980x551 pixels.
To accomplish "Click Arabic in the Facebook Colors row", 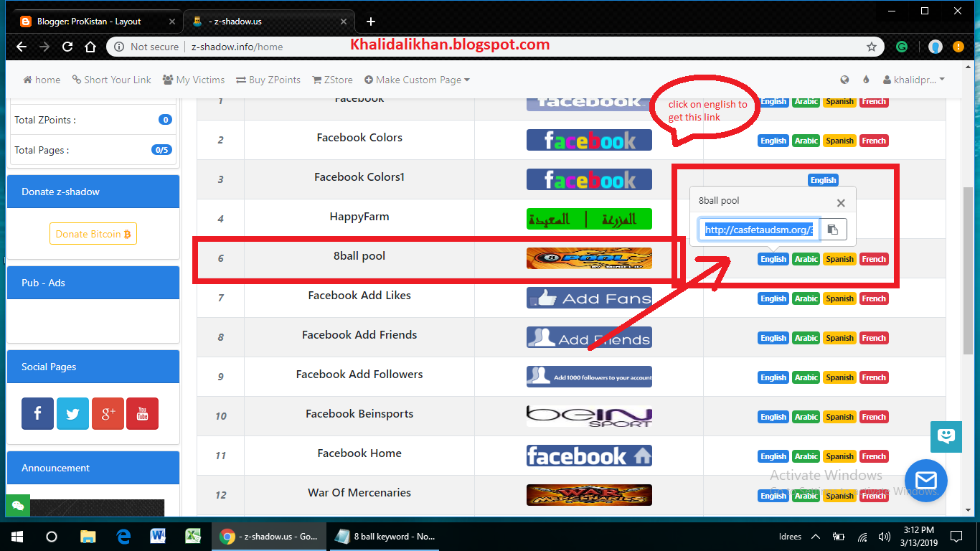I will [x=806, y=141].
